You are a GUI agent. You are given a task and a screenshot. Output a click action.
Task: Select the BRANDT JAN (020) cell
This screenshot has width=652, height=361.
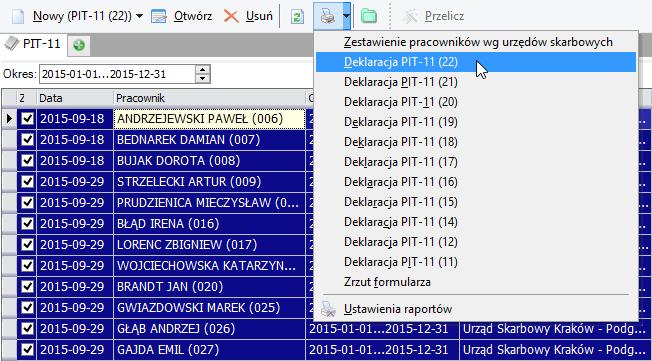point(209,287)
